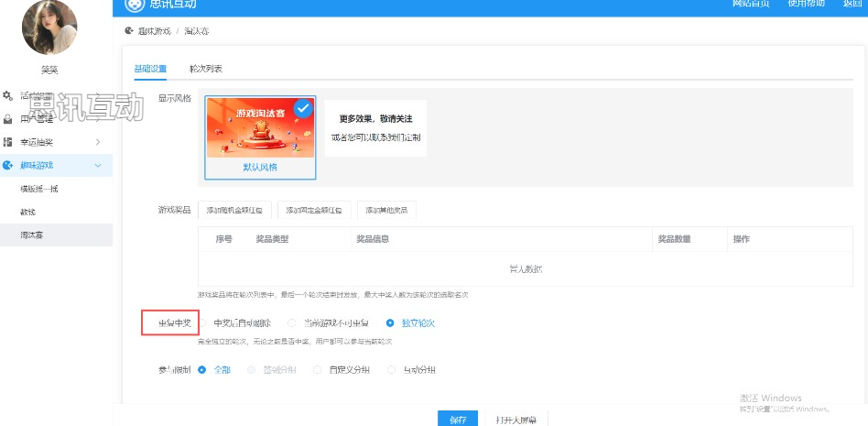Click the 趣味游戏 pac-man icon in sidebar
This screenshot has height=426, width=868.
(x=7, y=166)
